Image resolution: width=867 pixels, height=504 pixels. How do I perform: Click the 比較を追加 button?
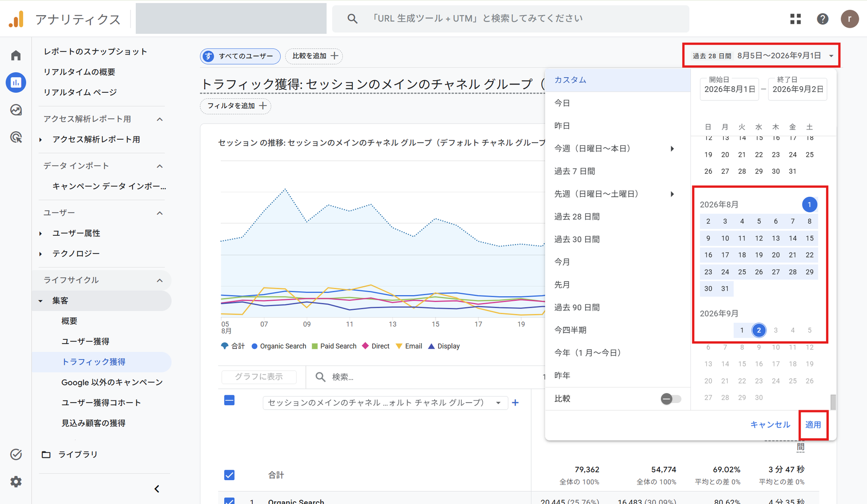[x=314, y=56]
